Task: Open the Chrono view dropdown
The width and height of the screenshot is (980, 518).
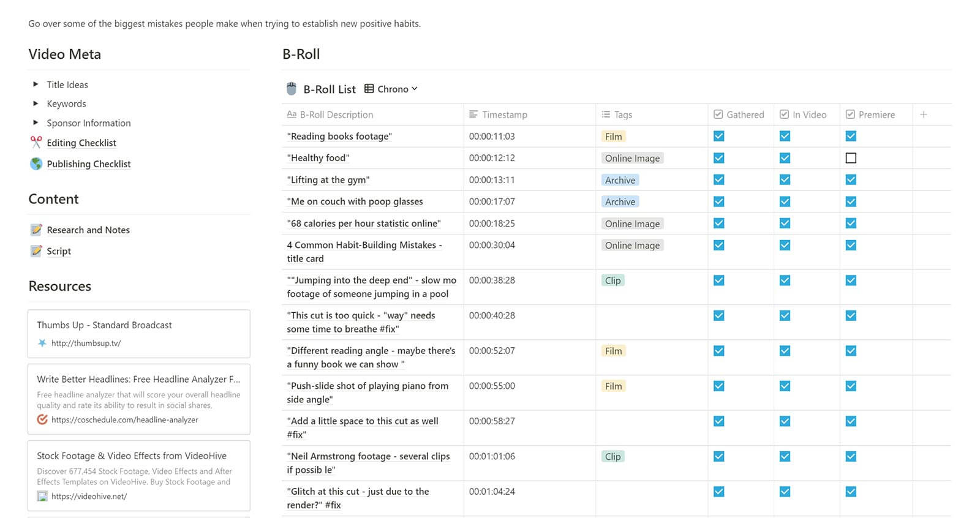Action: [391, 89]
